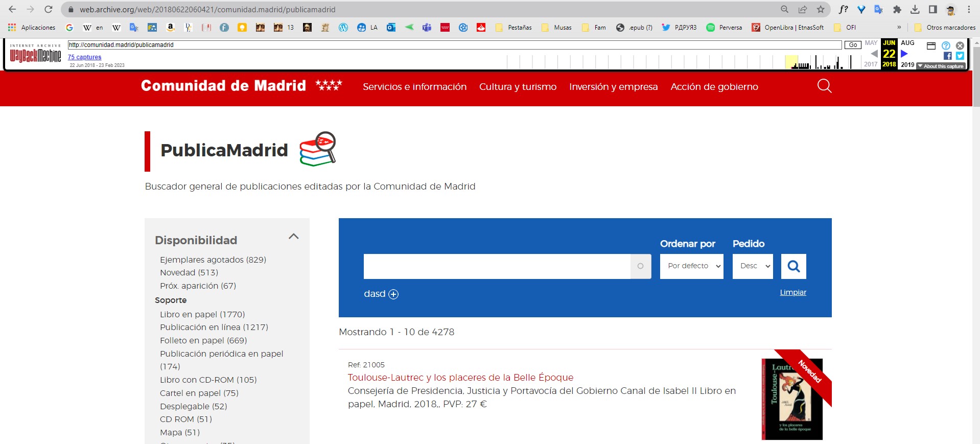Toggle the browser side panel icon
The image size is (980, 444).
pos(933,9)
